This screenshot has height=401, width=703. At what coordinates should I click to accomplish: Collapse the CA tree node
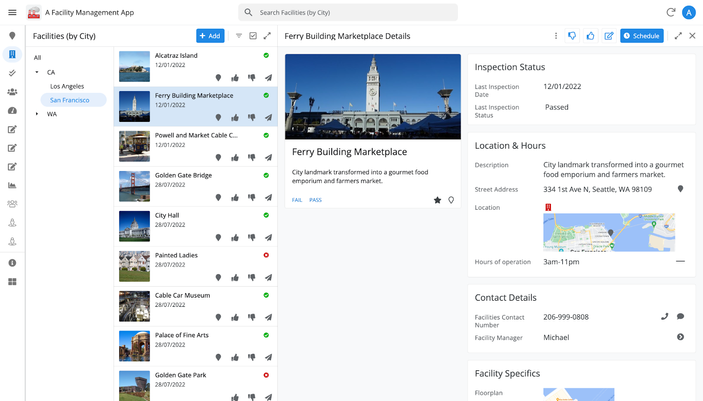click(x=37, y=72)
